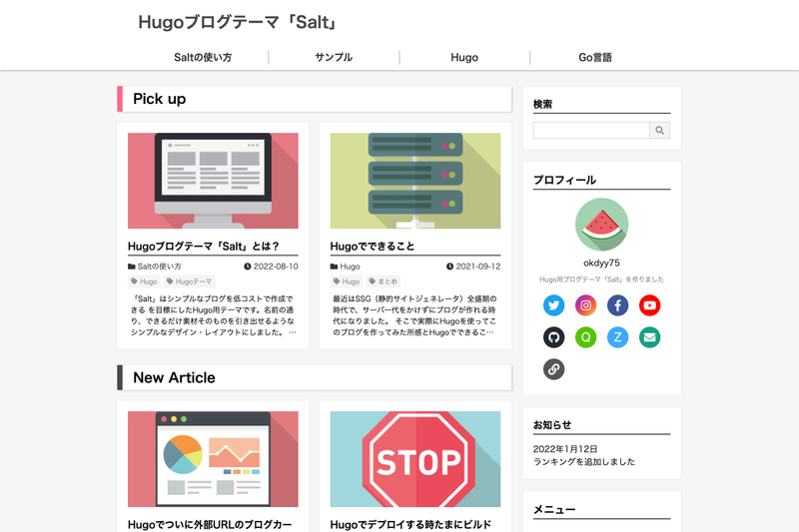
Task: Click the 検索 widget heading
Action: point(542,104)
